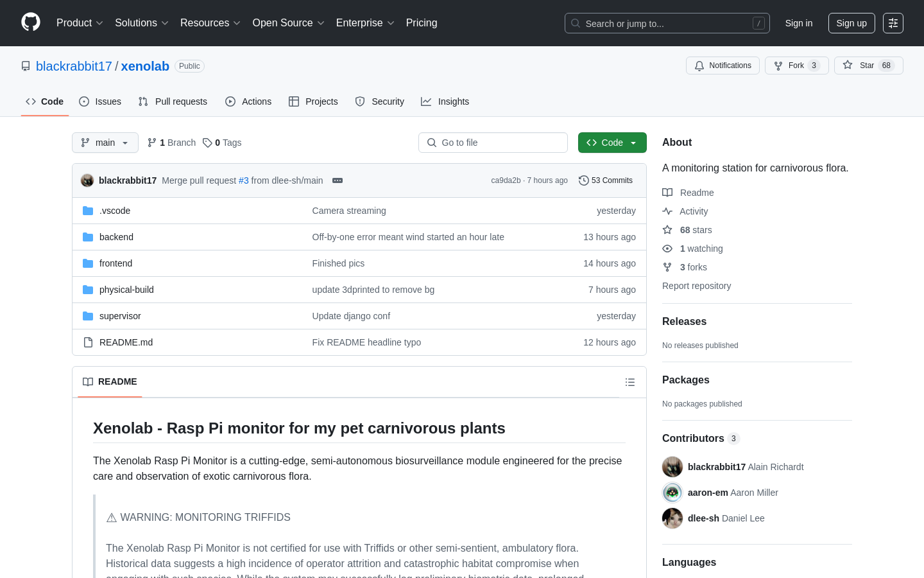Open pull request #3 link
Viewport: 924px width, 578px height.
(244, 180)
